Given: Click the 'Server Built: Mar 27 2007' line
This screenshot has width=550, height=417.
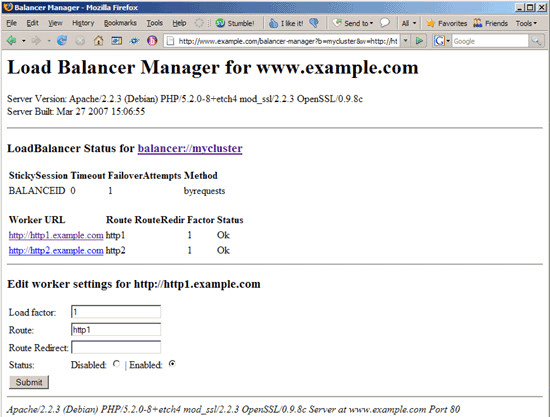Looking at the screenshot, I should click(x=76, y=112).
